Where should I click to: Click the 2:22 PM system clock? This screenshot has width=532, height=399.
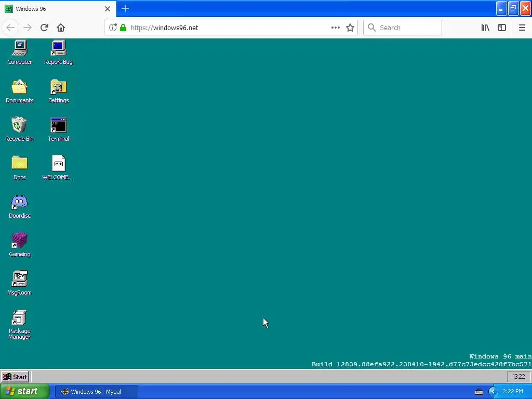513,392
